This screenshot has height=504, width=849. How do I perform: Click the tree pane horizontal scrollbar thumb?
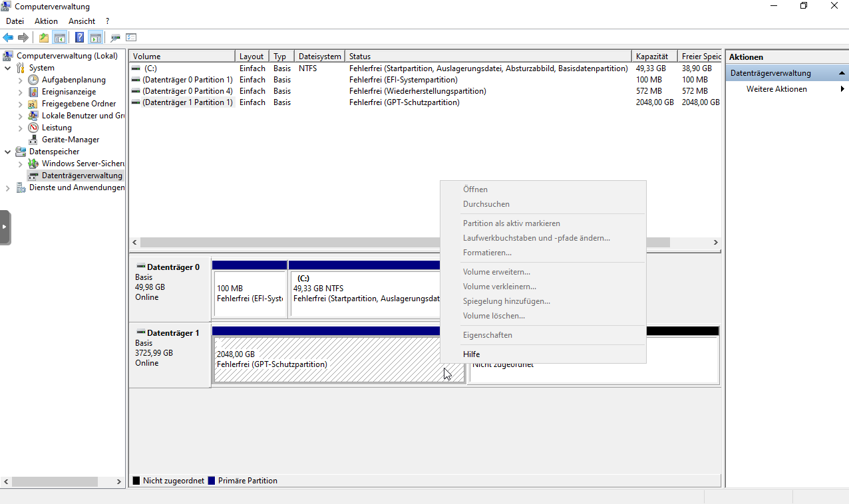(x=55, y=481)
